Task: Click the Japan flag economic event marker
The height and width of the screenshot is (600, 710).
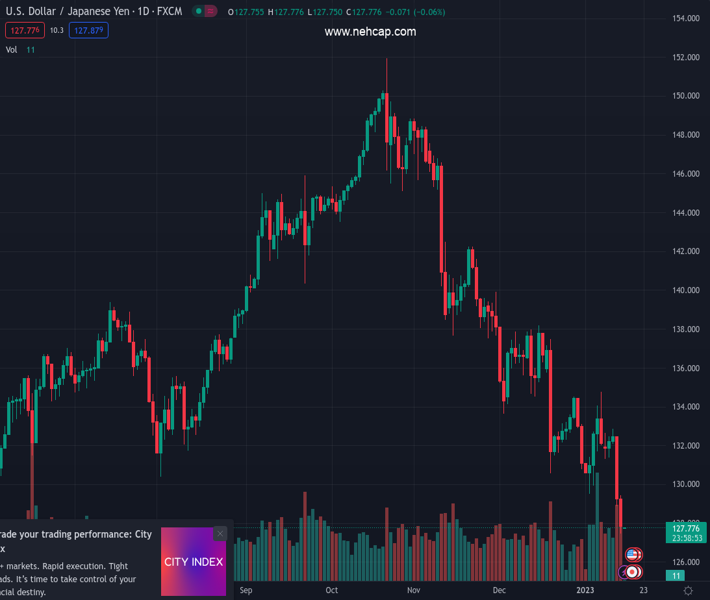Action: [x=633, y=572]
